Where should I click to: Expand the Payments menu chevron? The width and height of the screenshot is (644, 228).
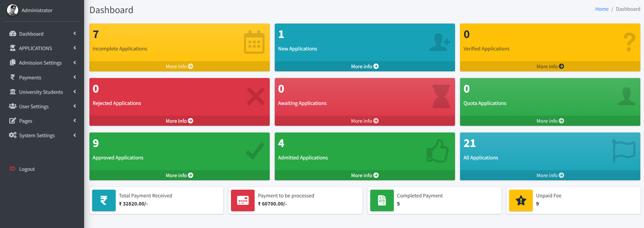pyautogui.click(x=75, y=77)
